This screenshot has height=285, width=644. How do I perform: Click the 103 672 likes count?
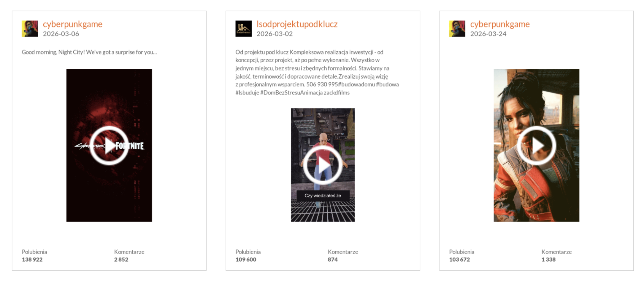click(x=459, y=260)
